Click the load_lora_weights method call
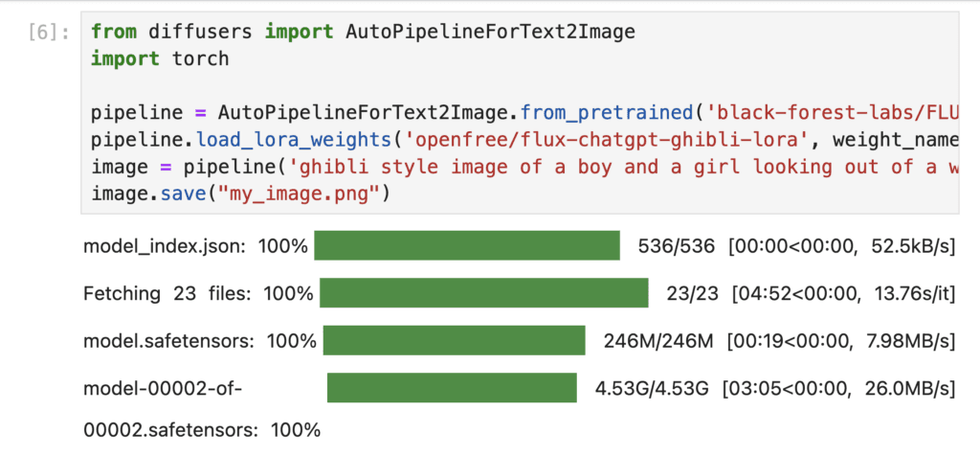 point(293,140)
